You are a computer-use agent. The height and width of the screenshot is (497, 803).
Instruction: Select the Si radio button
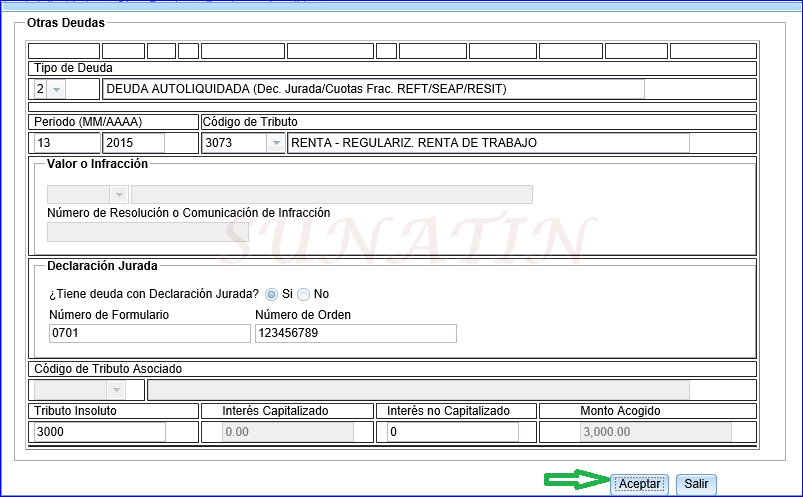[x=272, y=294]
